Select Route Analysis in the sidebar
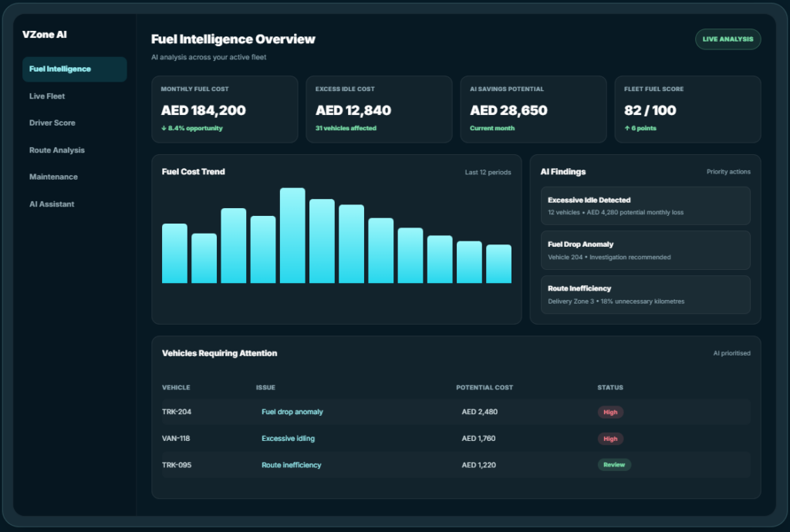 (x=57, y=150)
